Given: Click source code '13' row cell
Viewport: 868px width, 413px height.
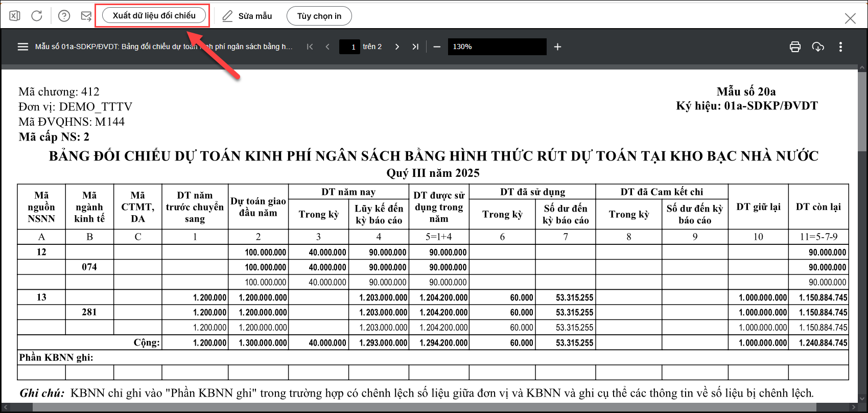Looking at the screenshot, I should coord(41,297).
